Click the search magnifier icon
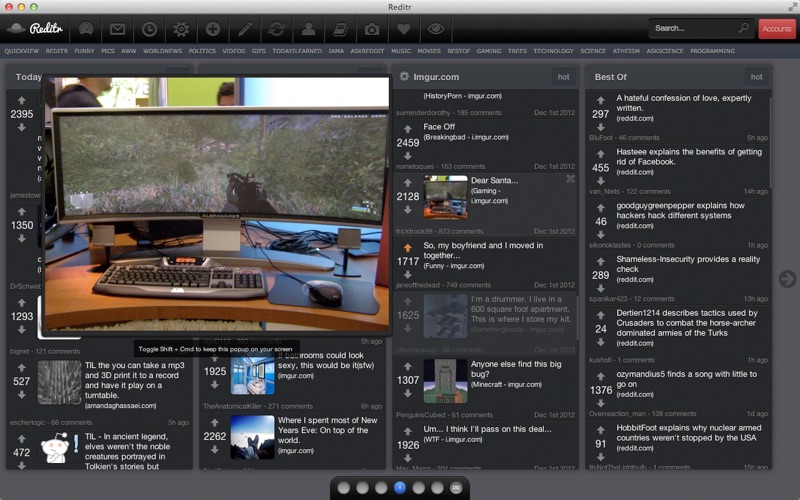This screenshot has height=500, width=800. point(743,28)
